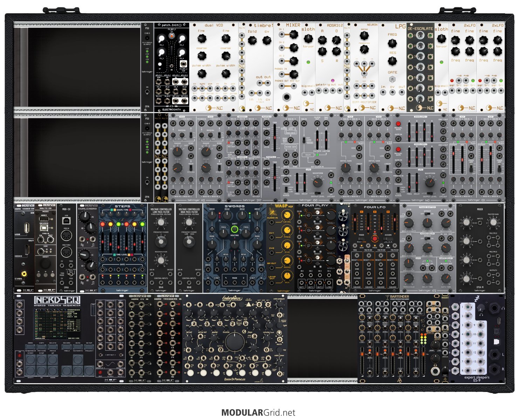This screenshot has width=517, height=420.
Task: Click the USB-B port on MIDI-CV module
Action: pyautogui.click(x=66, y=221)
